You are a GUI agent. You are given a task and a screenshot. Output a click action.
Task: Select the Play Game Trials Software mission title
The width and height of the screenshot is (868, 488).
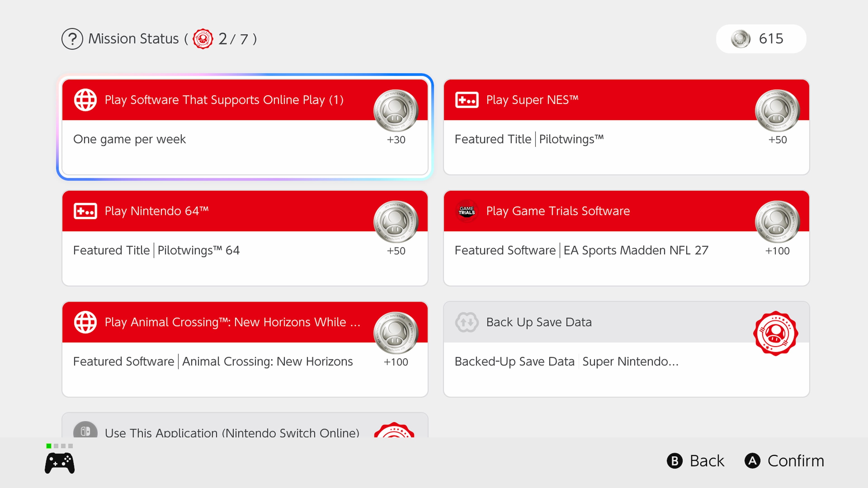558,211
